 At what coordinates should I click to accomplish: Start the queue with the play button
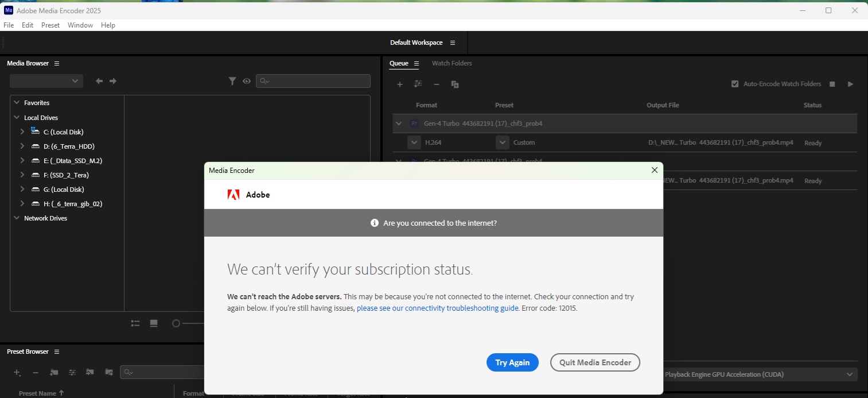click(x=850, y=84)
